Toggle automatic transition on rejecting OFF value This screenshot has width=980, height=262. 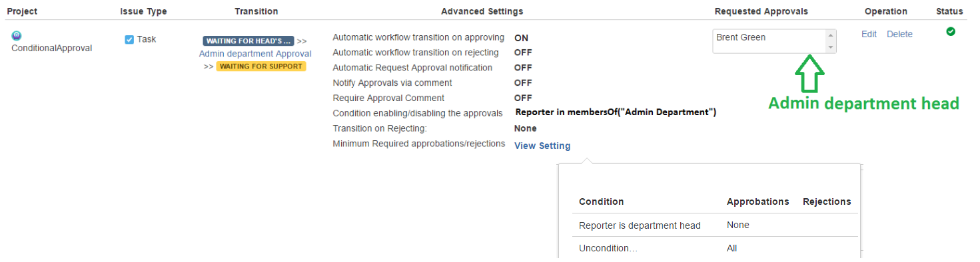pyautogui.click(x=523, y=53)
